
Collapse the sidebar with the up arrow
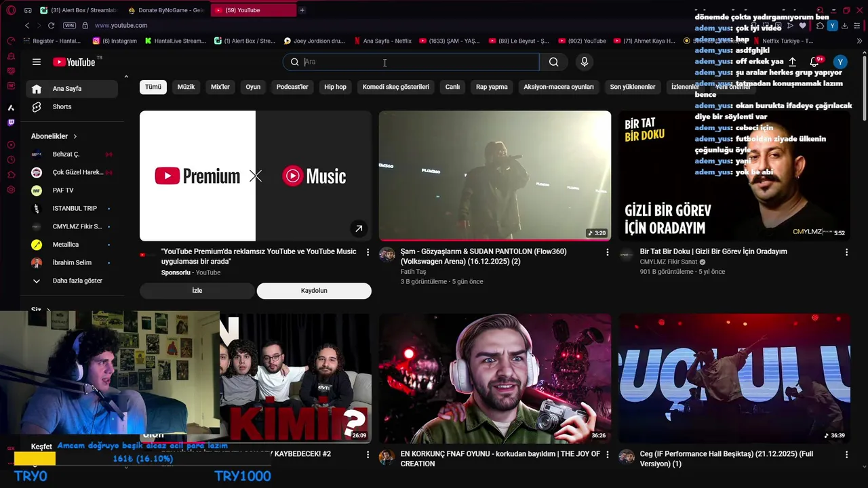[x=126, y=77]
